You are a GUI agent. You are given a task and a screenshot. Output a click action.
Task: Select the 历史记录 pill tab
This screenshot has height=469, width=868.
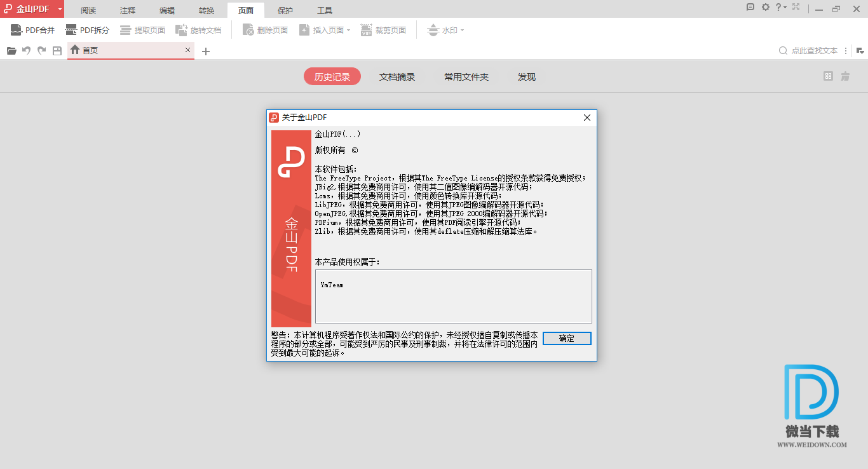click(x=332, y=77)
